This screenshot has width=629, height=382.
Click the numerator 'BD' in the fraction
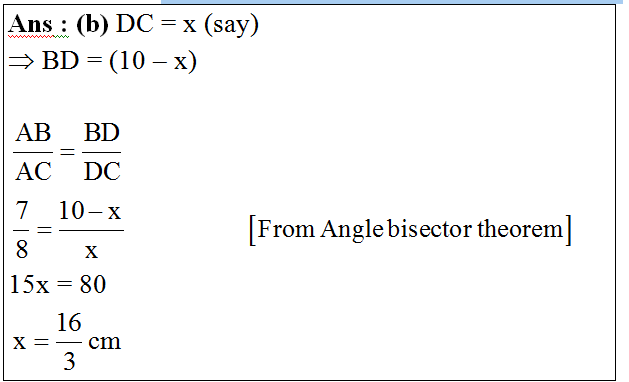(x=101, y=132)
